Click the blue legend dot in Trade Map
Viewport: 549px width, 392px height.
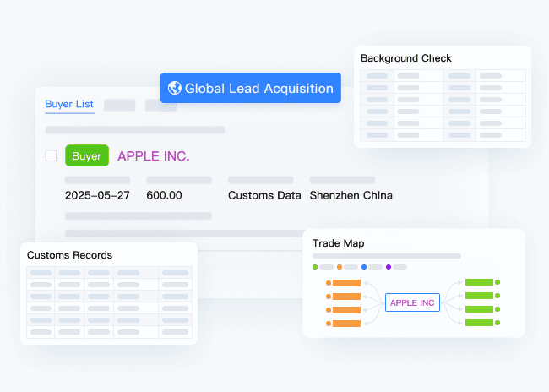[364, 267]
